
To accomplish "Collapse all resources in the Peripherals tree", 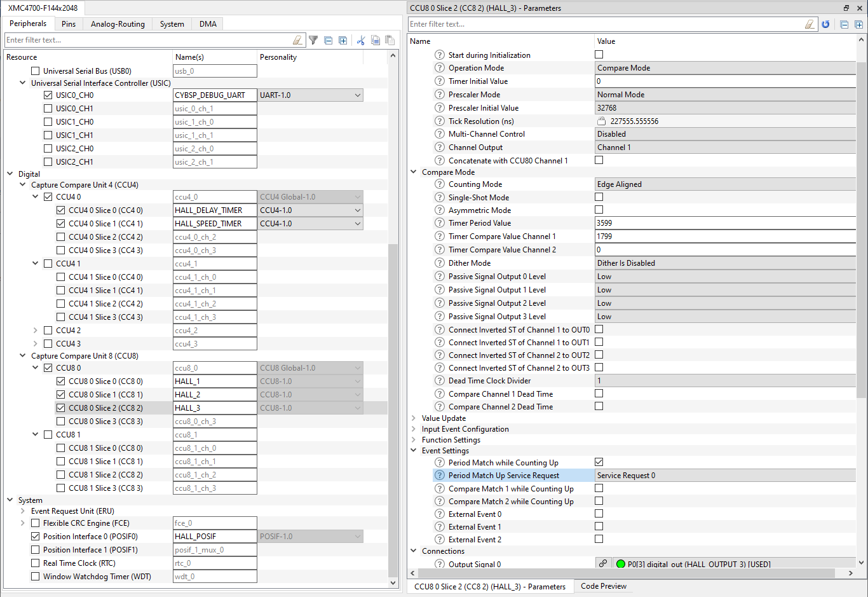I will 329,40.
